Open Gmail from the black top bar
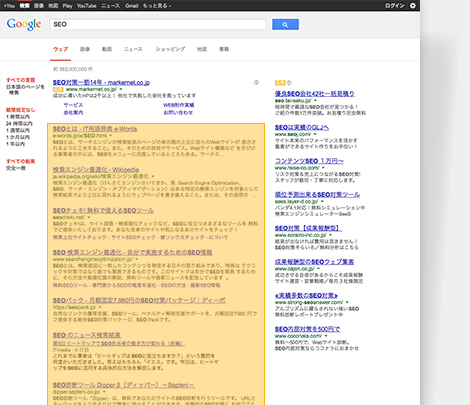 click(x=132, y=6)
